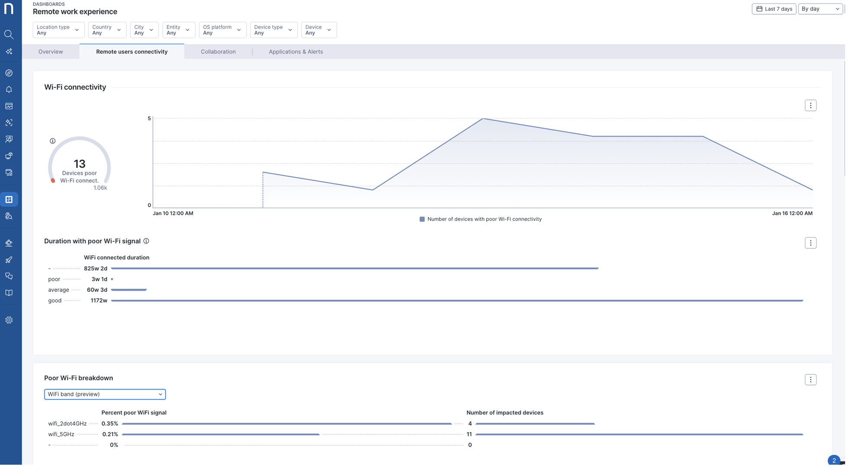Switch to the Overview tab
Screen dimensions: 868x466
coord(51,51)
